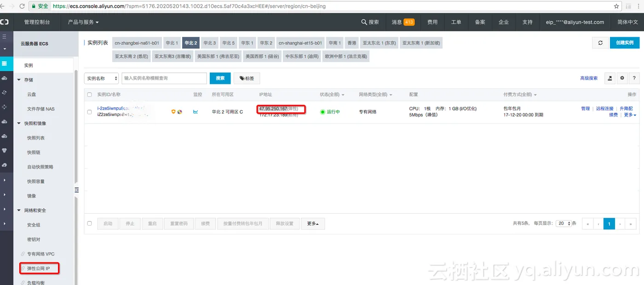Click the 远程连接 link

604,109
